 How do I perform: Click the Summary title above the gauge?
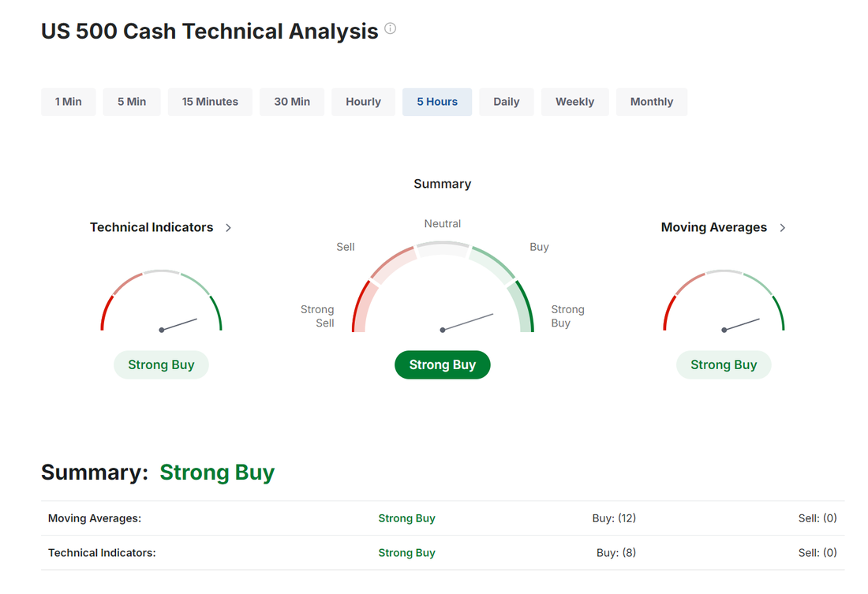click(x=443, y=184)
